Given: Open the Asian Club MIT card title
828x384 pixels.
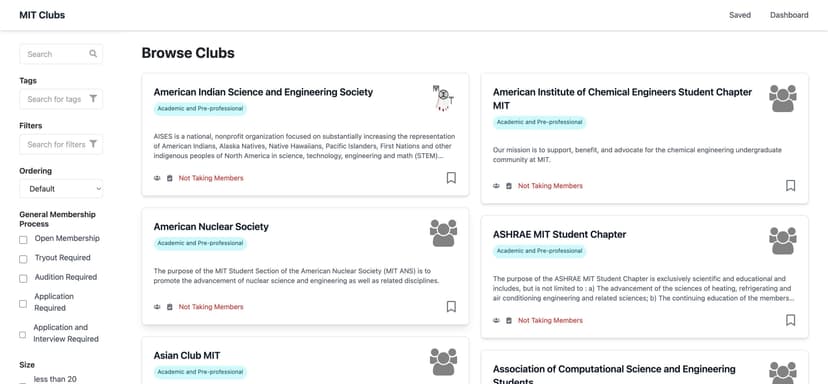Looking at the screenshot, I should click(x=187, y=355).
